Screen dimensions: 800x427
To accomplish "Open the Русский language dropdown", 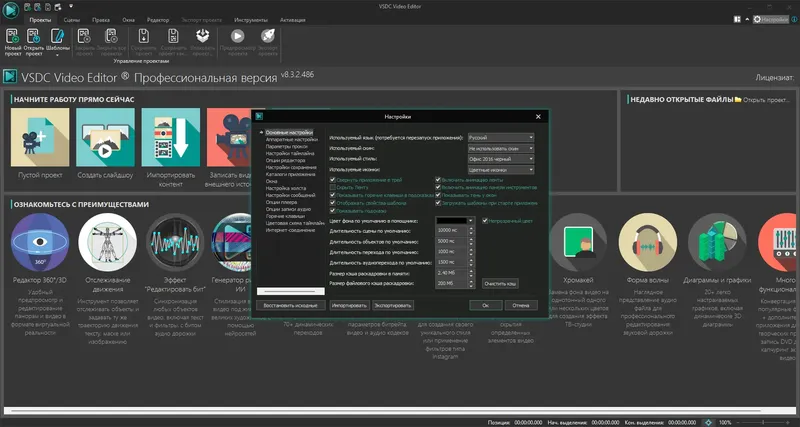I will coord(501,138).
